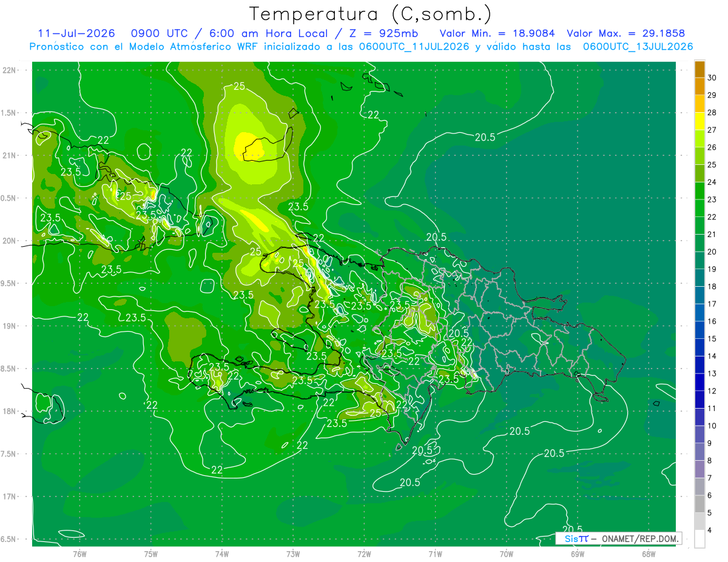This screenshot has height=562, width=728.
Task: Select the legend value 6
Action: 710,496
